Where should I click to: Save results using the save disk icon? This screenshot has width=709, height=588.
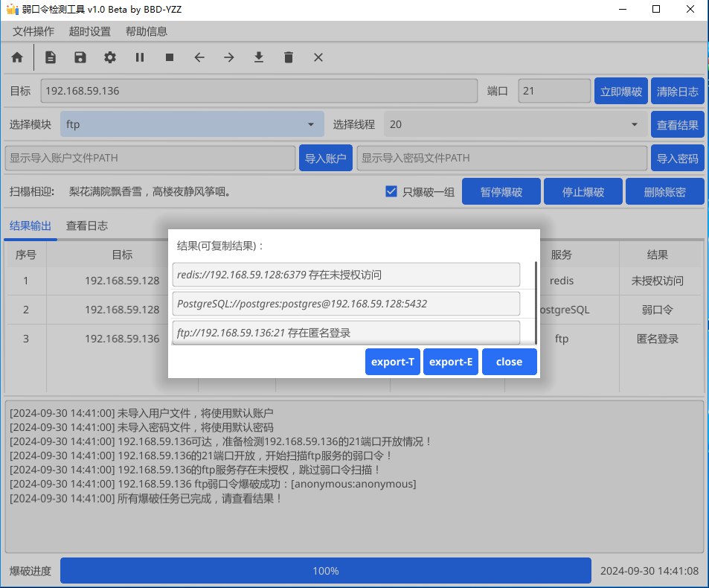point(80,57)
